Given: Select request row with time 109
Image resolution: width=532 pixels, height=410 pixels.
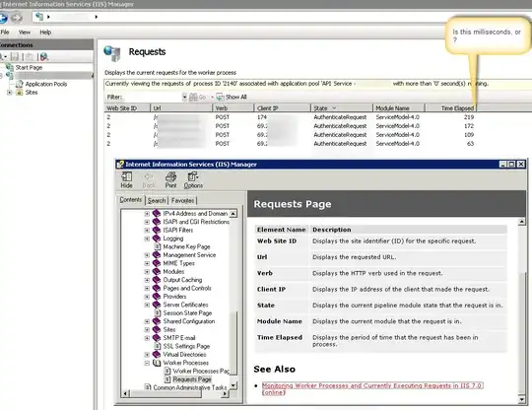Looking at the screenshot, I should point(291,135).
